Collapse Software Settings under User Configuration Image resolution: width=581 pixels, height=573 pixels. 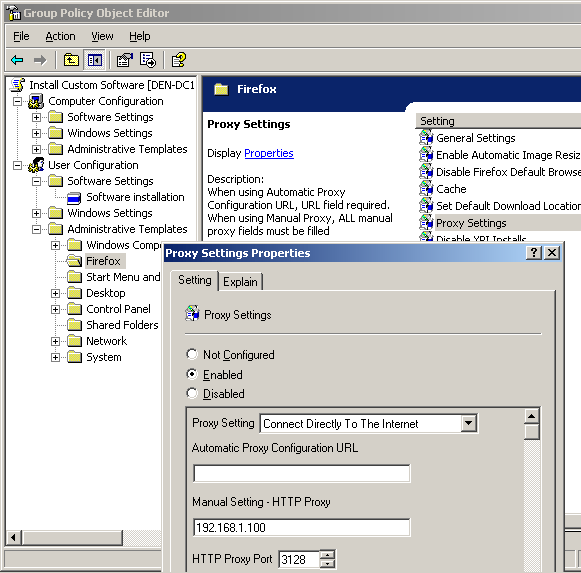[36, 181]
